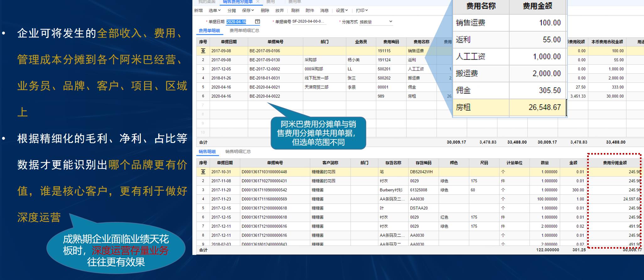Image resolution: width=644 pixels, height=280 pixels.
Task: Click the 100.000000 quantity cell
Action: [545, 199]
